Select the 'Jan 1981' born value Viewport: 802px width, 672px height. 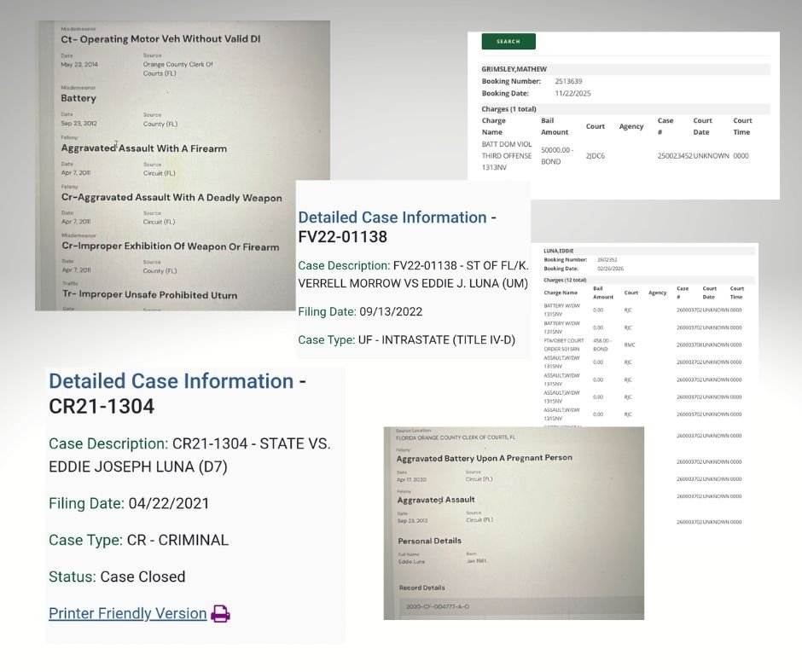pos(476,561)
